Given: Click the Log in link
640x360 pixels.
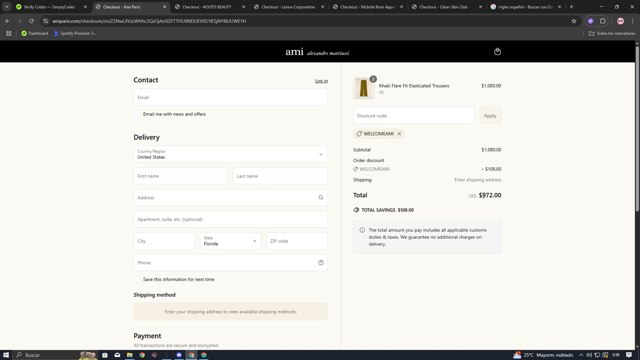Looking at the screenshot, I should pos(321,81).
